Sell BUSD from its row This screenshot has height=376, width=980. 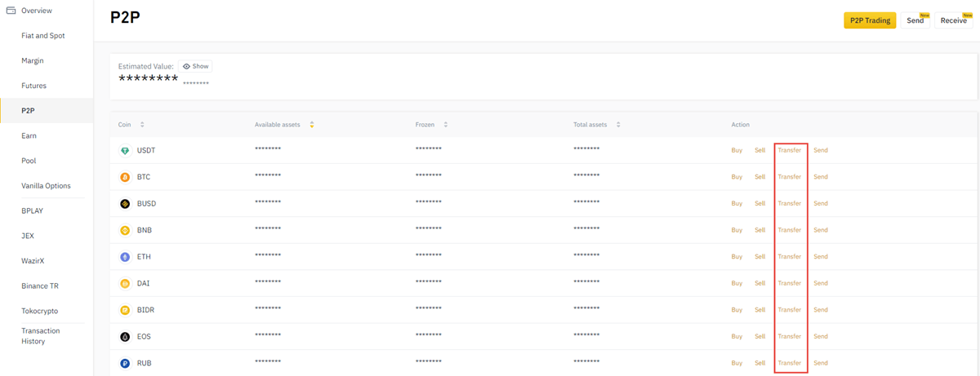coord(759,204)
